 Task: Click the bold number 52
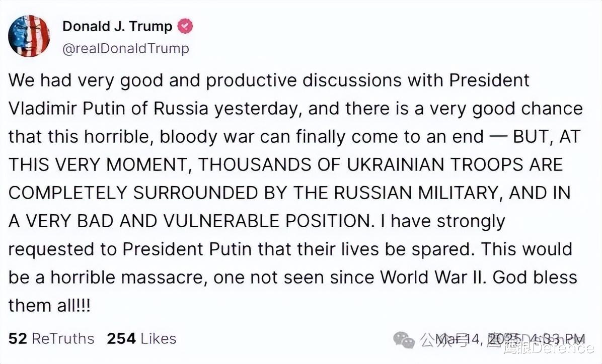pyautogui.click(x=18, y=339)
